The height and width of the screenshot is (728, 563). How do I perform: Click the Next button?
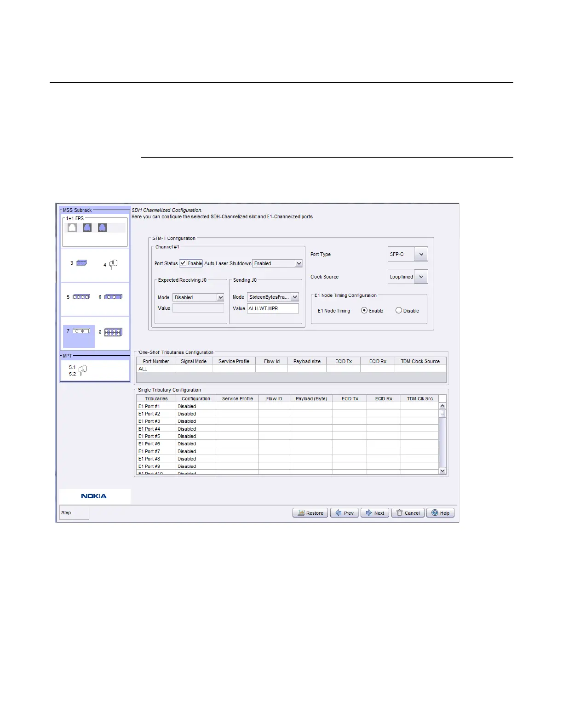[375, 513]
